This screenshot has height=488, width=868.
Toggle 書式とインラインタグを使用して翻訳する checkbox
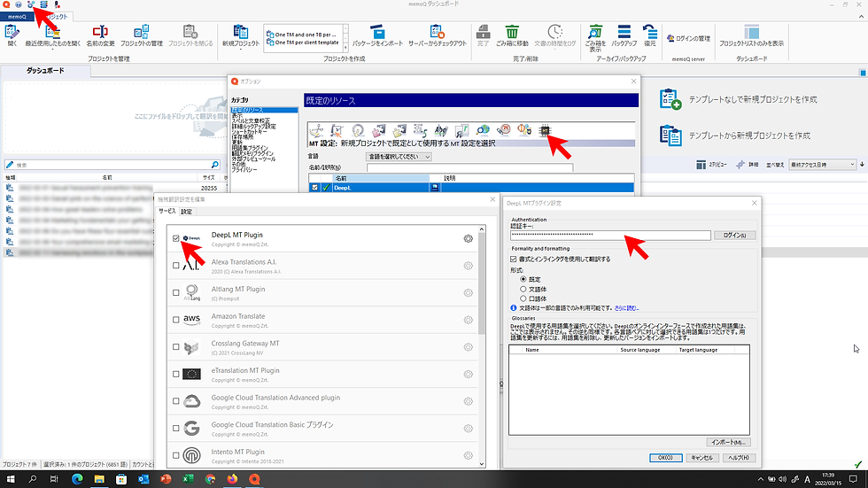pyautogui.click(x=514, y=259)
